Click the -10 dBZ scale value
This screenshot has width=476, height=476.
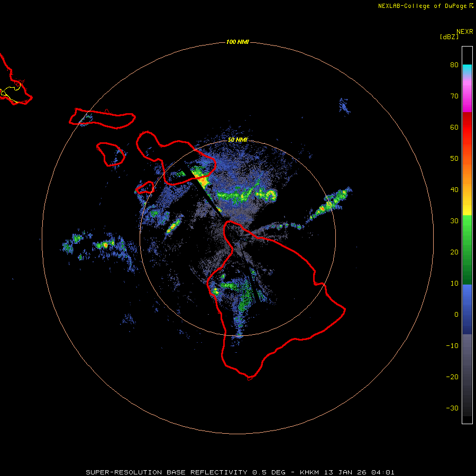click(x=452, y=346)
